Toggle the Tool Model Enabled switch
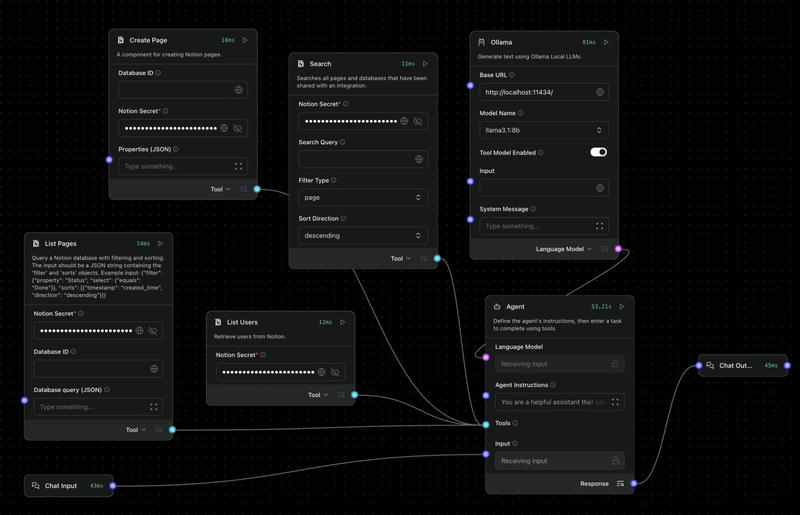 coord(598,152)
